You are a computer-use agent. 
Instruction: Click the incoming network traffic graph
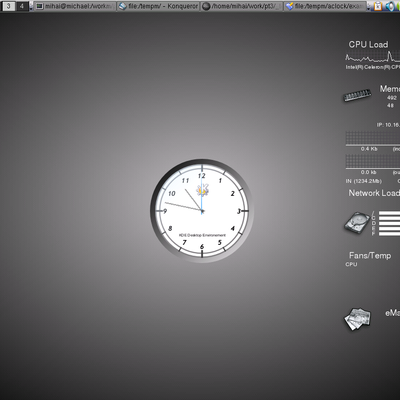(x=373, y=138)
